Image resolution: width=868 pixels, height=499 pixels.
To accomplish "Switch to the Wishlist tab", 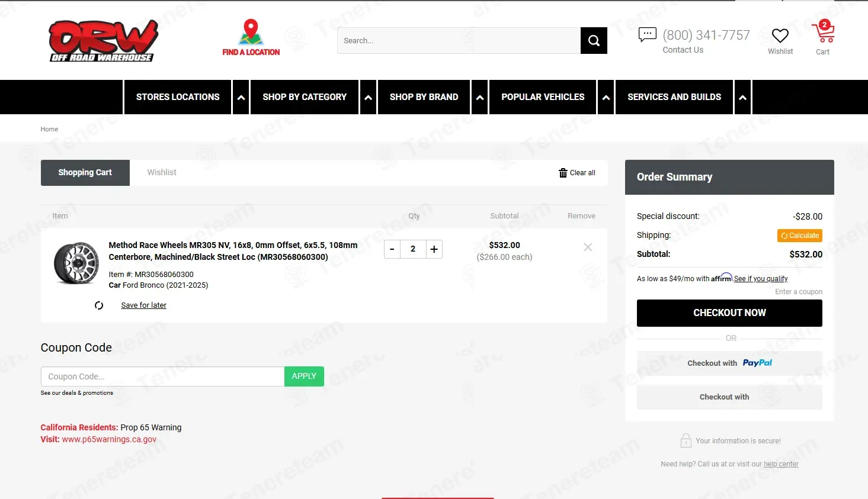I will point(162,173).
